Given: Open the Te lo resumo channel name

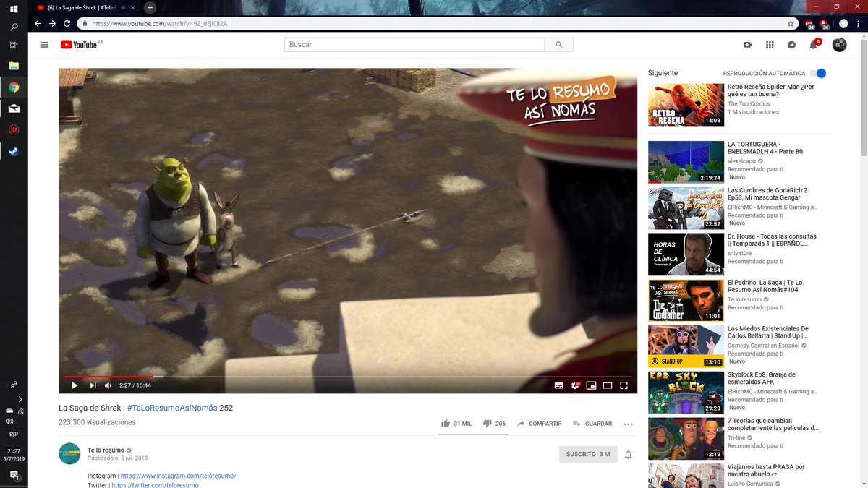Looking at the screenshot, I should click(106, 450).
